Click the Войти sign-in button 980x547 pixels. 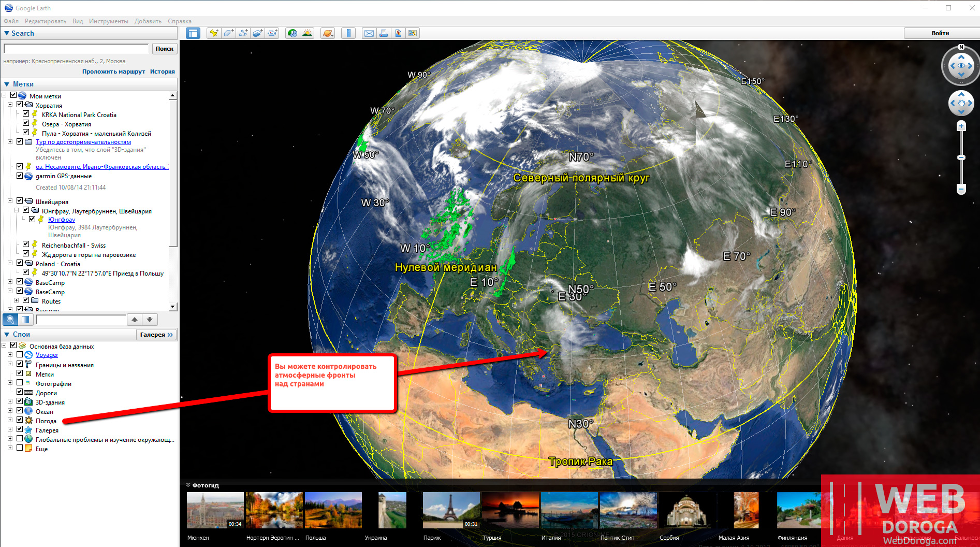940,33
